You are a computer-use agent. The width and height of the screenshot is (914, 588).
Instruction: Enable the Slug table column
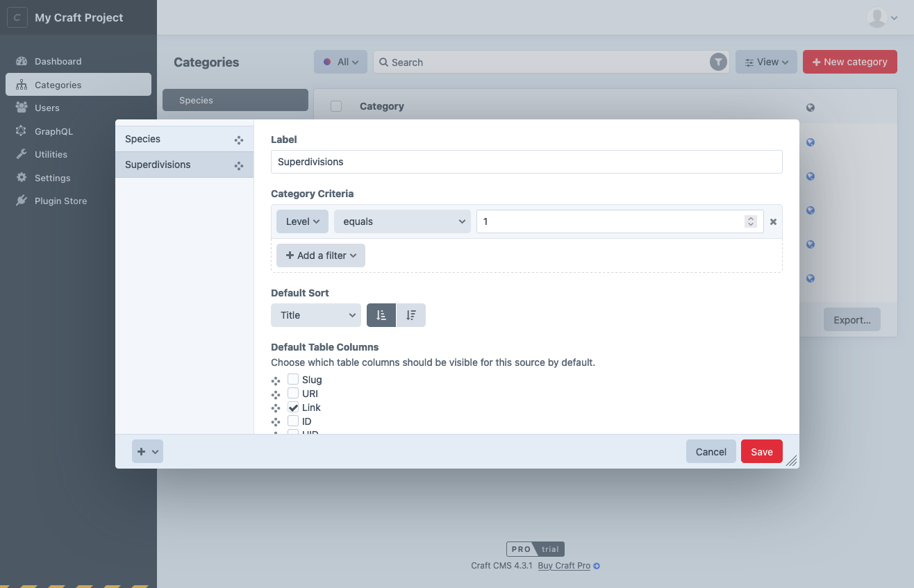293,380
